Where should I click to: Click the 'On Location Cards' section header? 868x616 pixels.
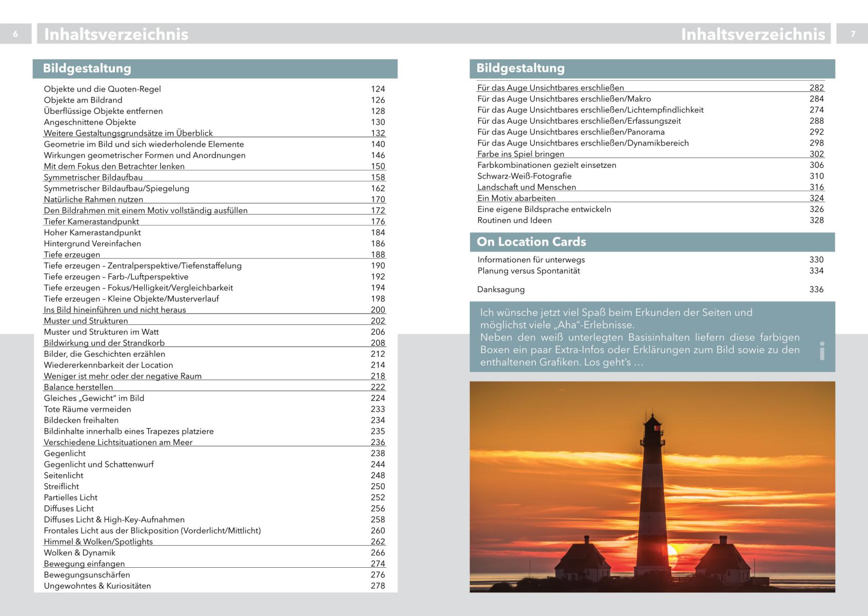(531, 242)
